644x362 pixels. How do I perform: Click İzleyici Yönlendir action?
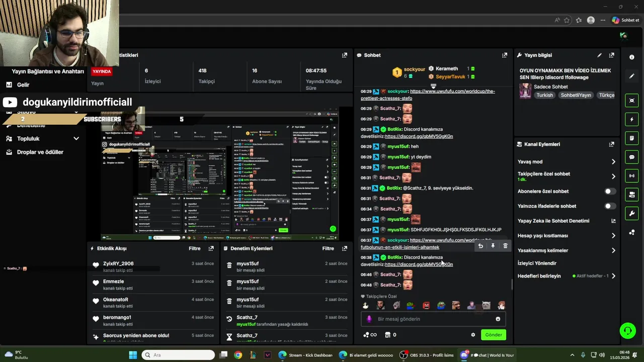537,263
